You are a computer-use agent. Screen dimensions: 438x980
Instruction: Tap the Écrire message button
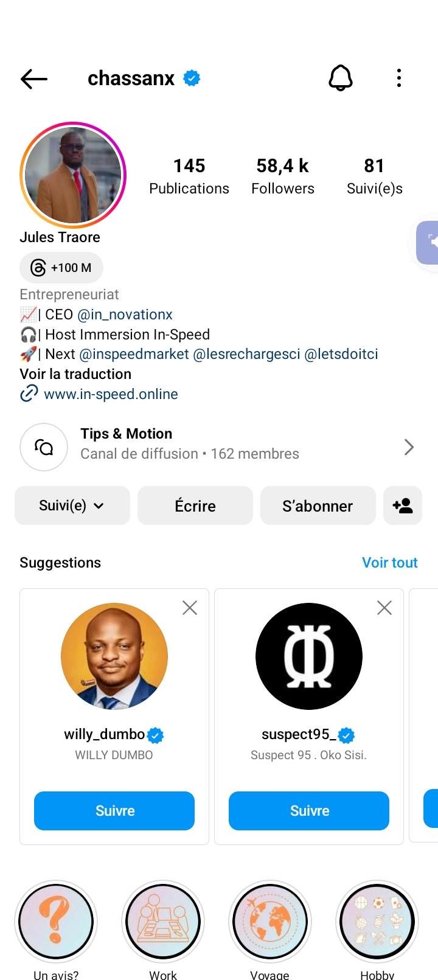(195, 506)
